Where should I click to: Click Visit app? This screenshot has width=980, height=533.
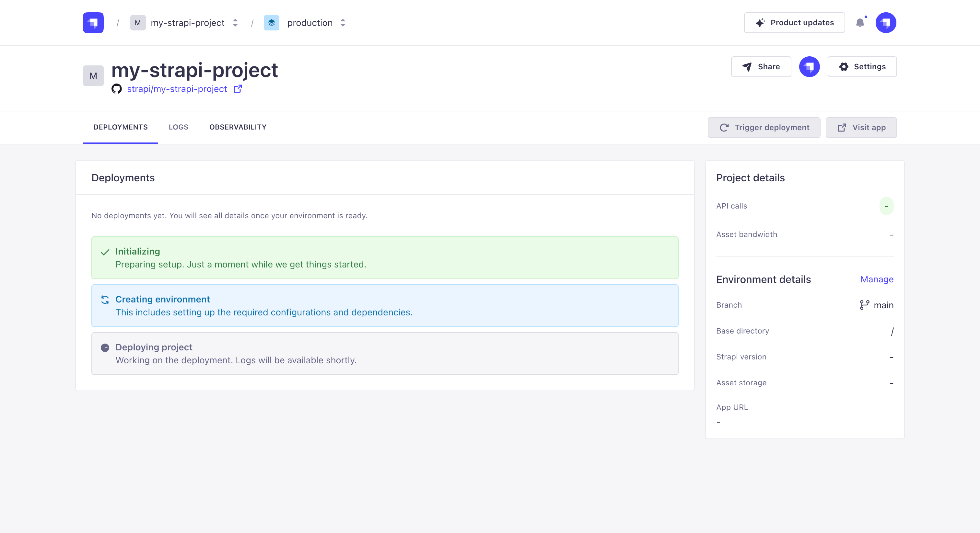pos(861,128)
